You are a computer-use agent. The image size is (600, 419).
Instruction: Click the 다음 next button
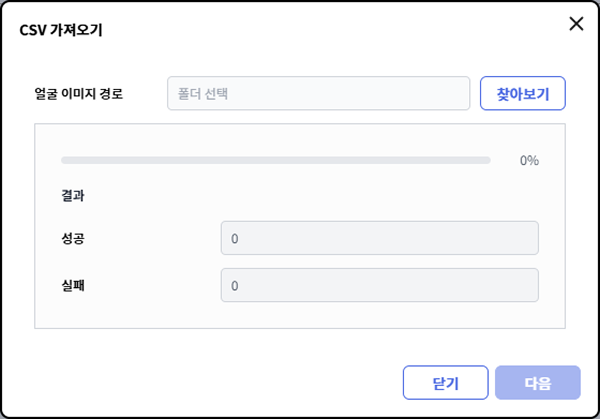[537, 383]
